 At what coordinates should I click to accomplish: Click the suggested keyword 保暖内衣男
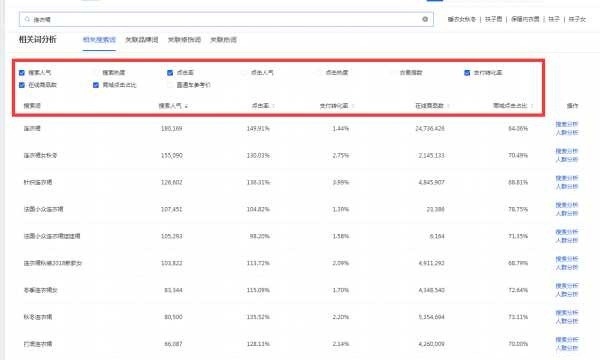click(x=525, y=19)
